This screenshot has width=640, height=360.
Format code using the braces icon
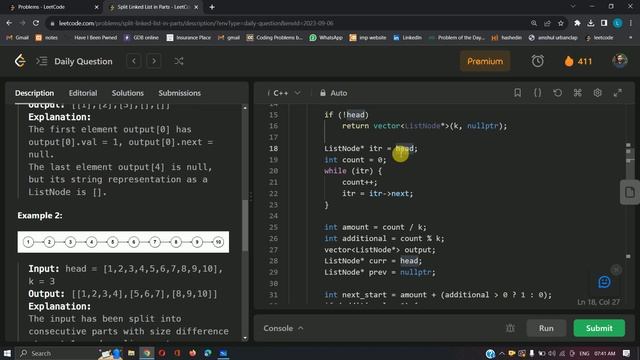pos(538,93)
